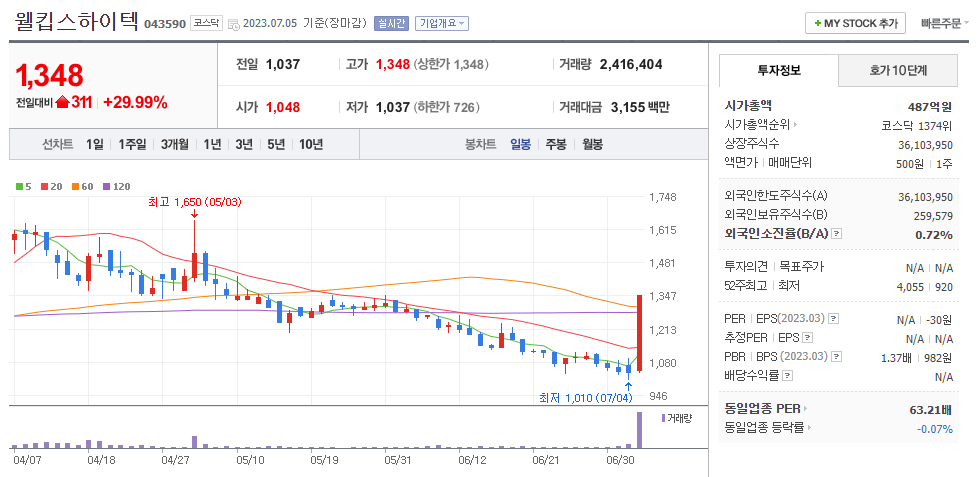This screenshot has width=977, height=477.
Task: Click the 외국인소진율 value 0.72%
Action: 934,235
